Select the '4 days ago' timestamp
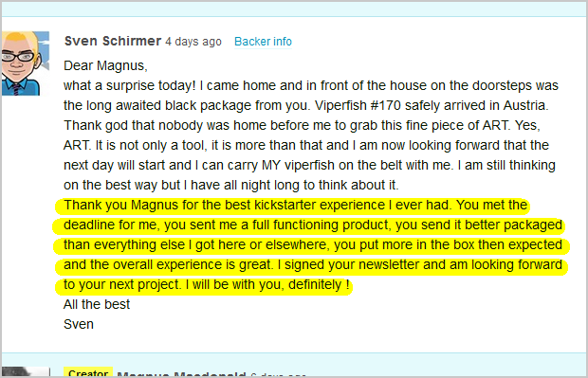This screenshot has width=588, height=378. tap(193, 41)
